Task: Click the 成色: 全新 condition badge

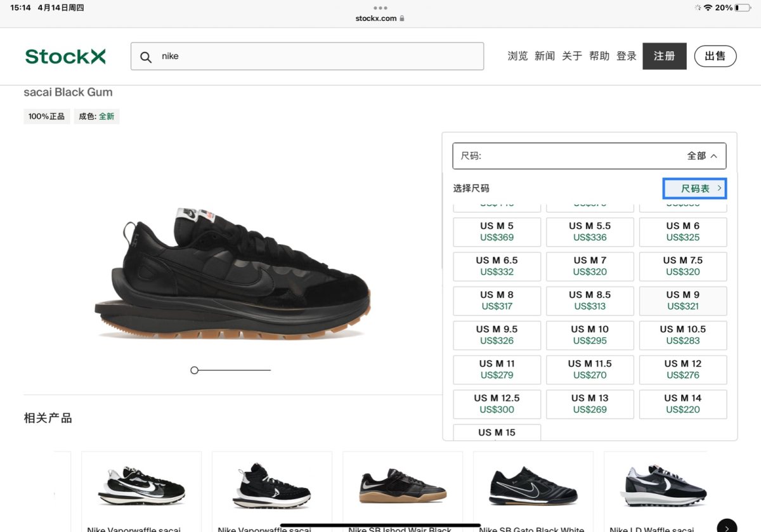Action: coord(96,117)
